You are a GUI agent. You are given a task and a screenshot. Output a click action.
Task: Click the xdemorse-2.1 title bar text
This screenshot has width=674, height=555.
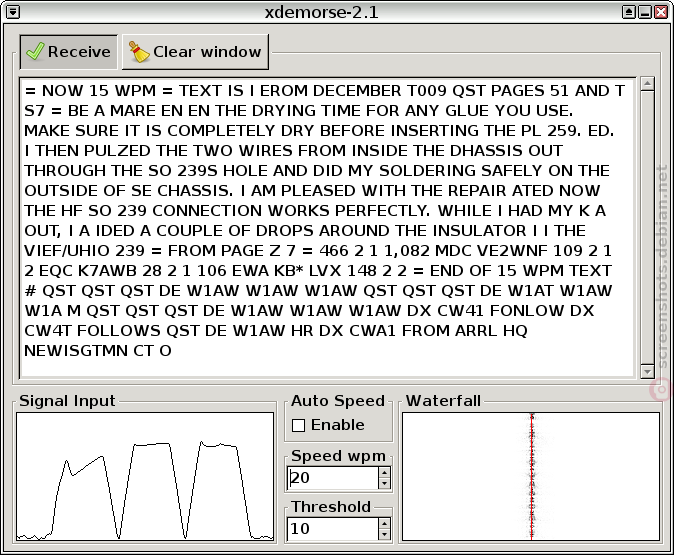tap(322, 12)
